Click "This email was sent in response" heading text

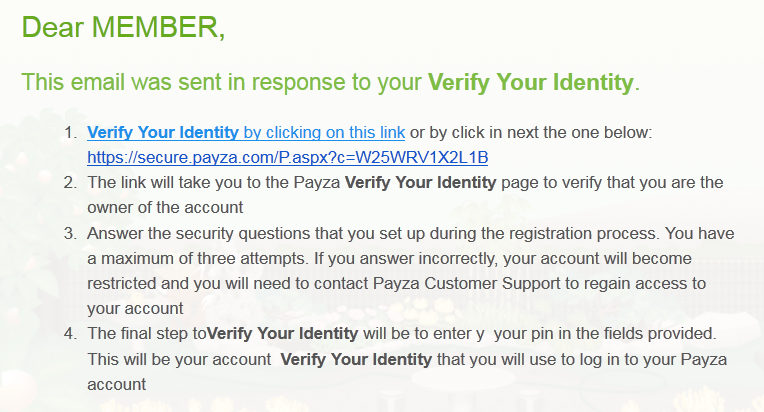[x=220, y=82]
